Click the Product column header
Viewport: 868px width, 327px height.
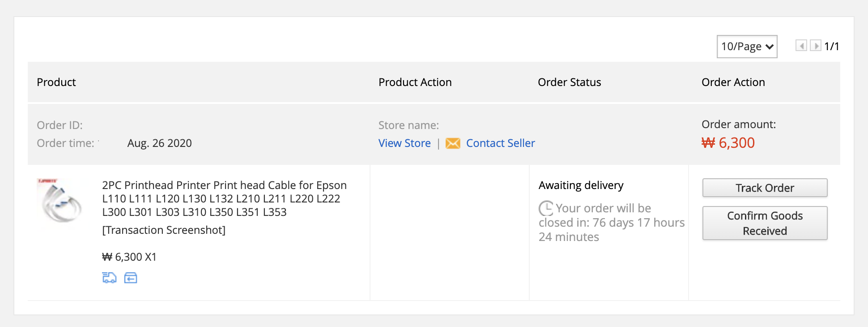click(56, 82)
